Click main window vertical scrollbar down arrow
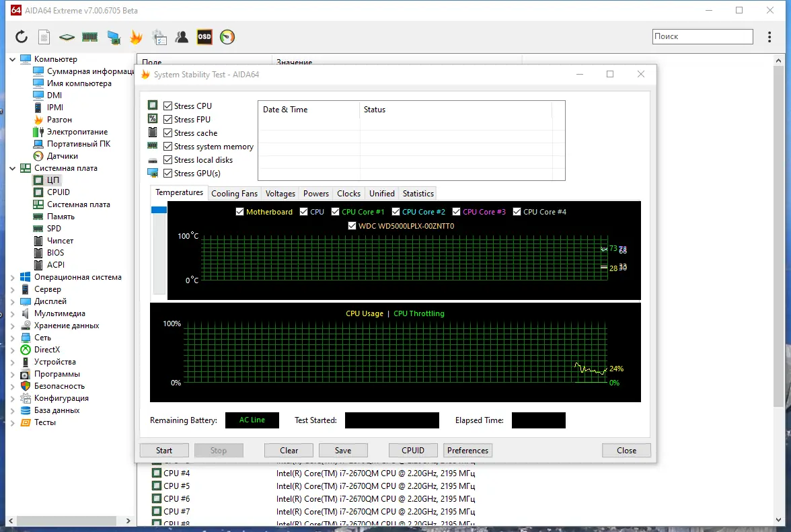 (x=778, y=521)
